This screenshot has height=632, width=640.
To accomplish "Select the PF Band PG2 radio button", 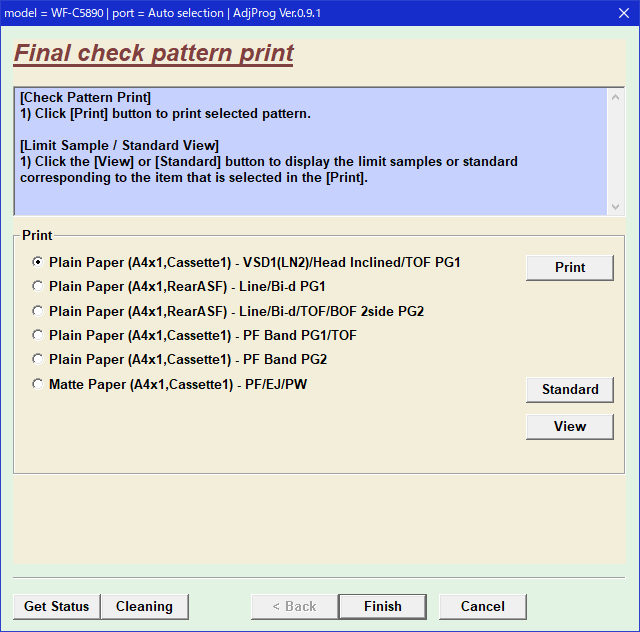I will pyautogui.click(x=38, y=360).
